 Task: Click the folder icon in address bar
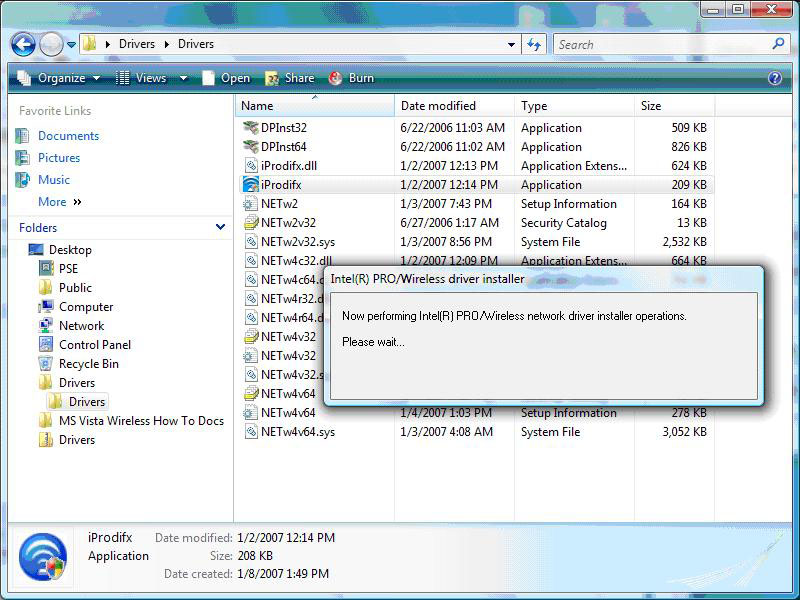click(89, 44)
